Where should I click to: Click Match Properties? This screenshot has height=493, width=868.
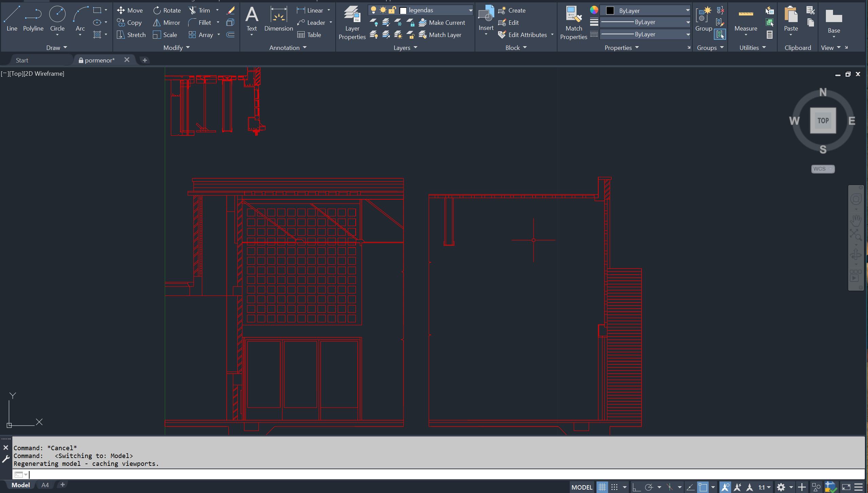tap(573, 23)
